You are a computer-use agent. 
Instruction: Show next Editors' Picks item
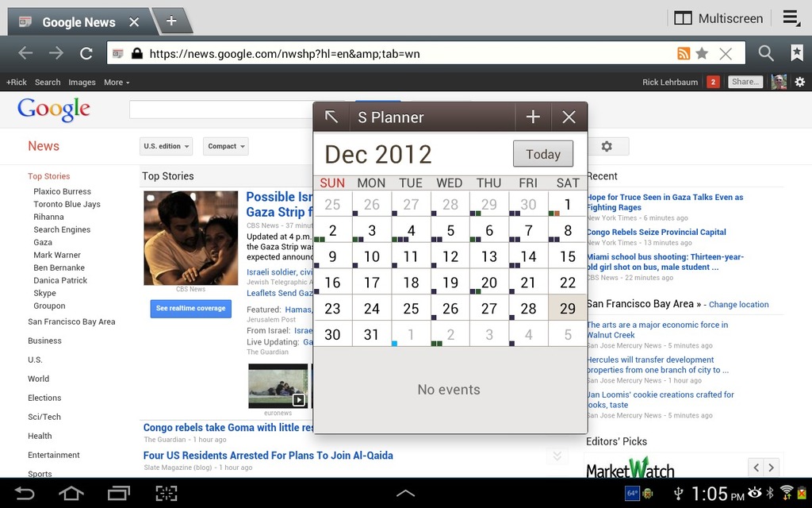(x=772, y=468)
